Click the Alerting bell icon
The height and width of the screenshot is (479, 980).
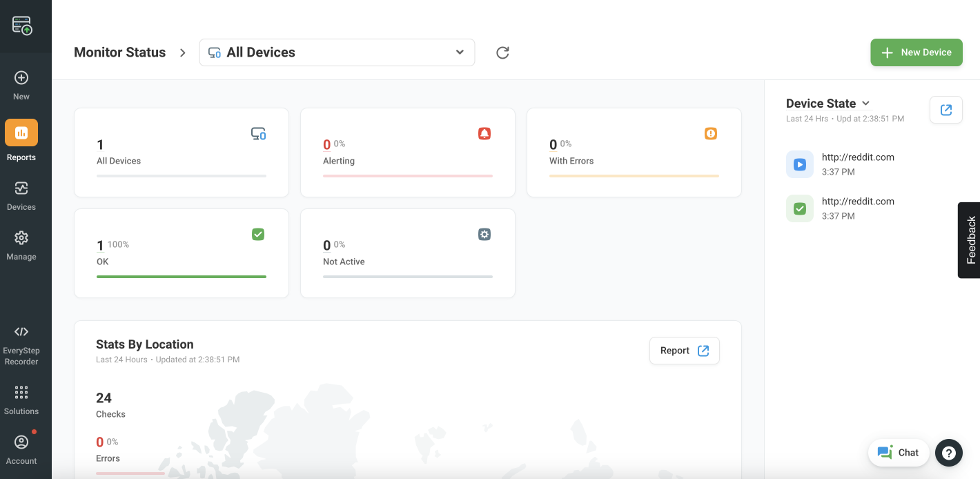tap(484, 133)
